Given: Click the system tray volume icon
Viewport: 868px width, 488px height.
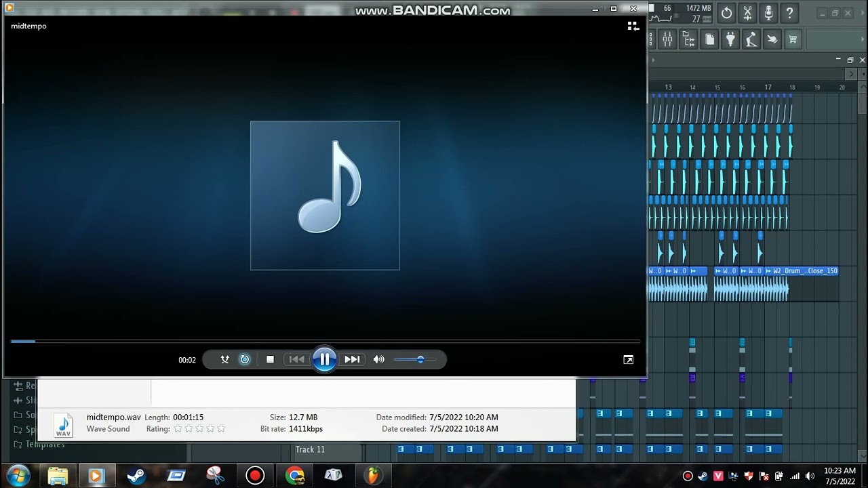Looking at the screenshot, I should point(808,476).
